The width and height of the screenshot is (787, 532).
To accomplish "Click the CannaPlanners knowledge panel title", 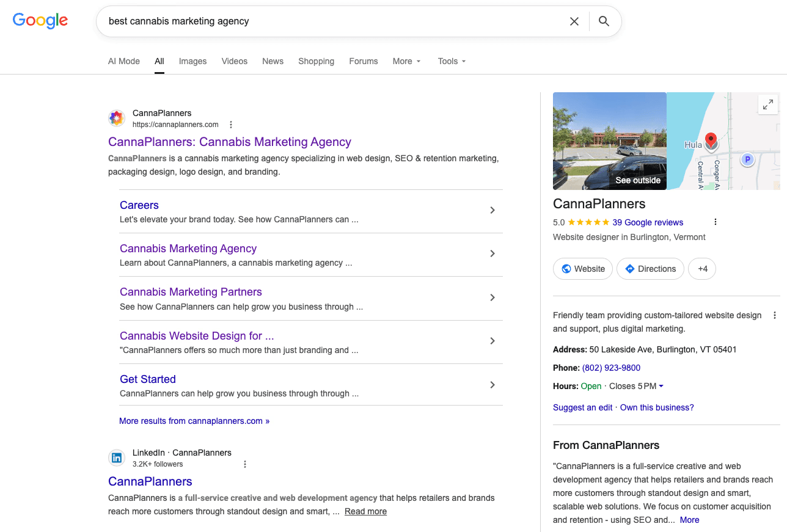I will [x=599, y=204].
